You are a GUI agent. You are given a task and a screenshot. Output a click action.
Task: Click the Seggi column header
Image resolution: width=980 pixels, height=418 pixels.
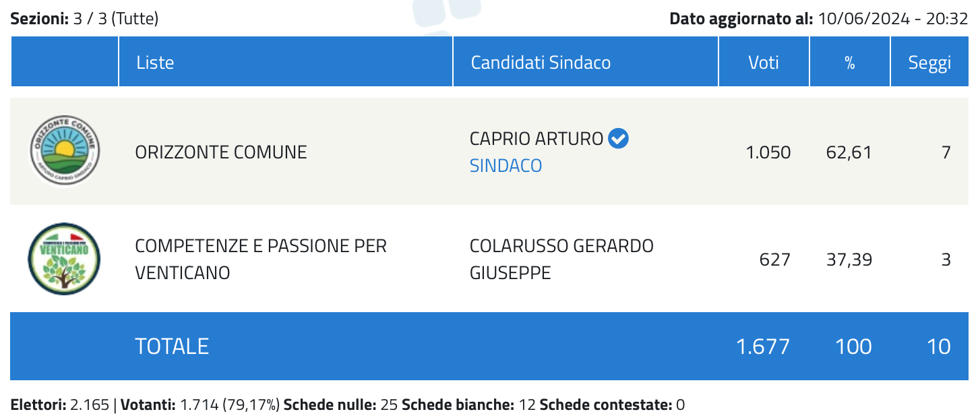pyautogui.click(x=929, y=62)
